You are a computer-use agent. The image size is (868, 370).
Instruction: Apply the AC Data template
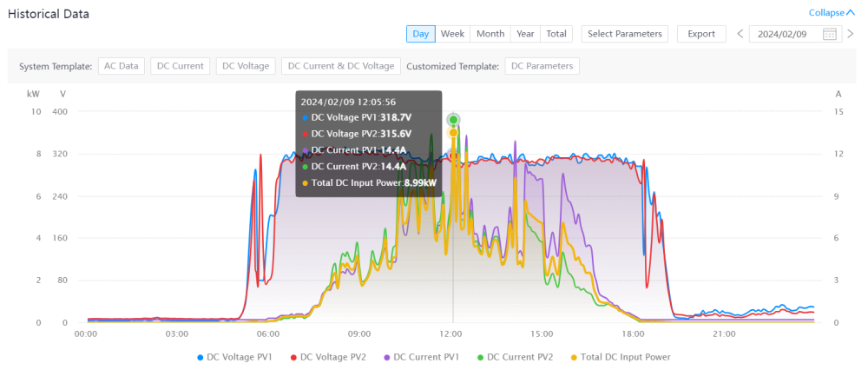coord(122,66)
